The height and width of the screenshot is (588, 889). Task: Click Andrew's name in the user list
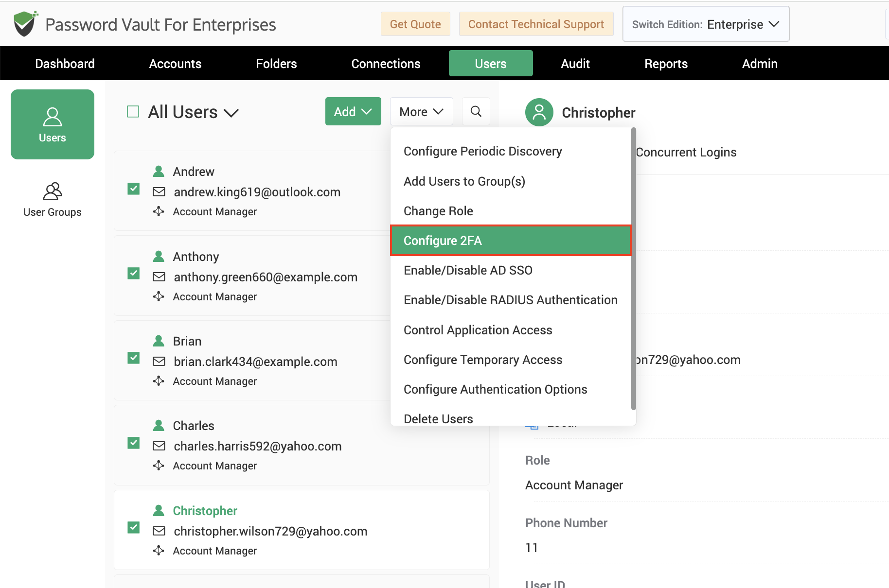[x=194, y=172]
